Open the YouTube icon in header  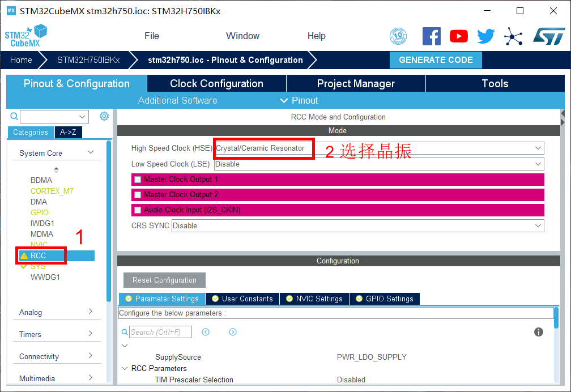point(459,36)
